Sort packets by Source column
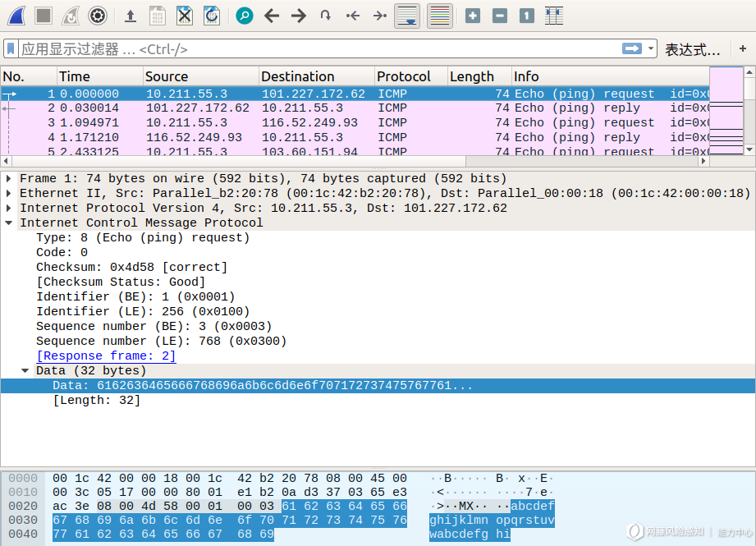 [x=201, y=76]
